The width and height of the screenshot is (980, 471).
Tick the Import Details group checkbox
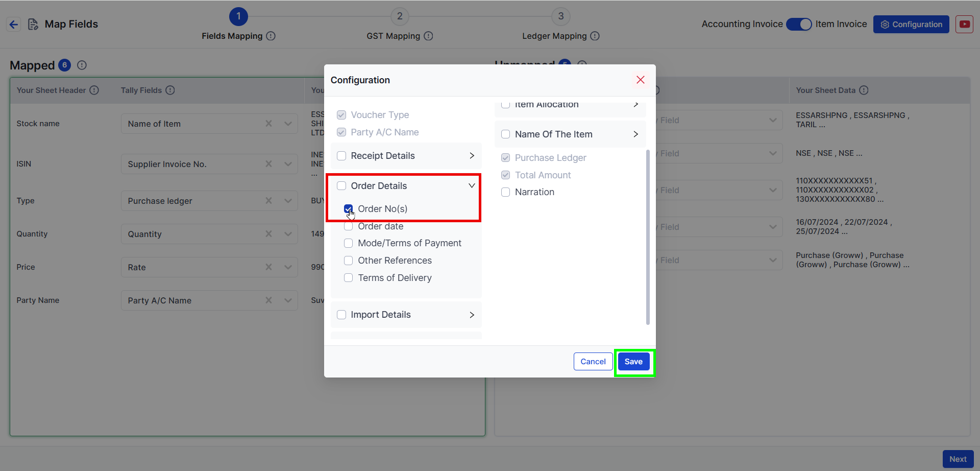tap(341, 315)
